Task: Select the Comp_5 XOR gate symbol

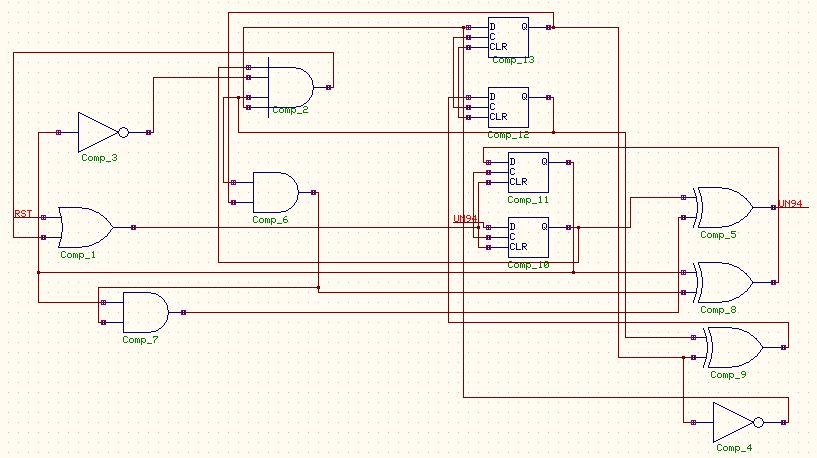Action: (723, 207)
